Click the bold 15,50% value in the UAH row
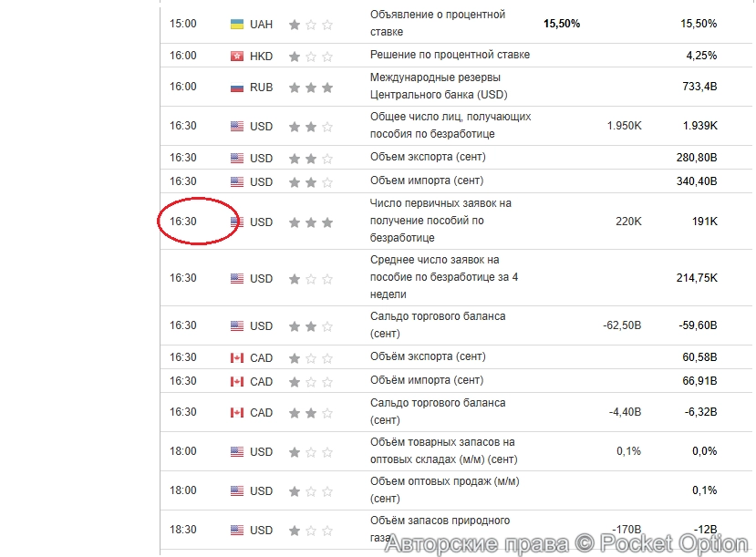Viewport: 756px width, 557px height. point(561,24)
